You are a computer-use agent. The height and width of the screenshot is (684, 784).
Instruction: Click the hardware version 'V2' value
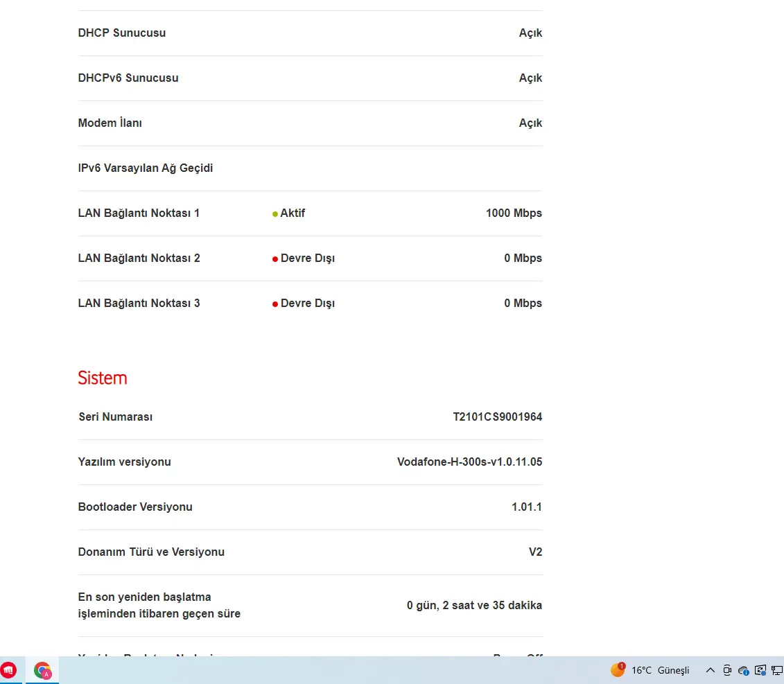pyautogui.click(x=536, y=552)
